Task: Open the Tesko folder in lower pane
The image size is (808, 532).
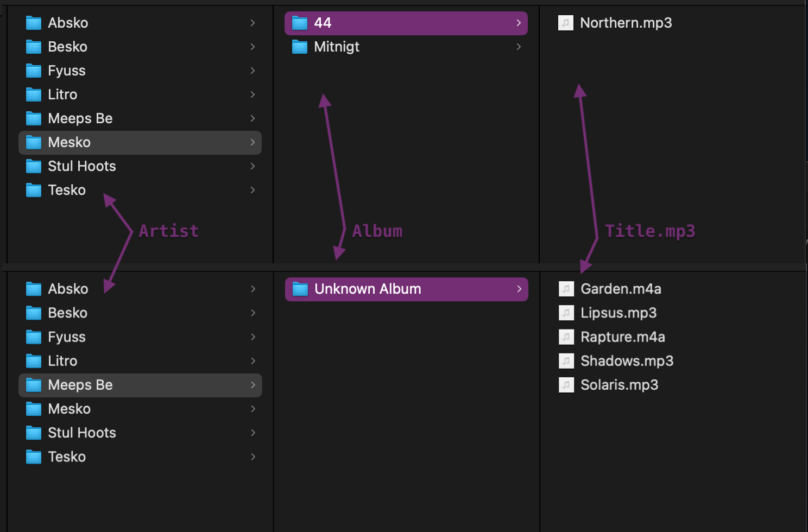Action: (67, 457)
